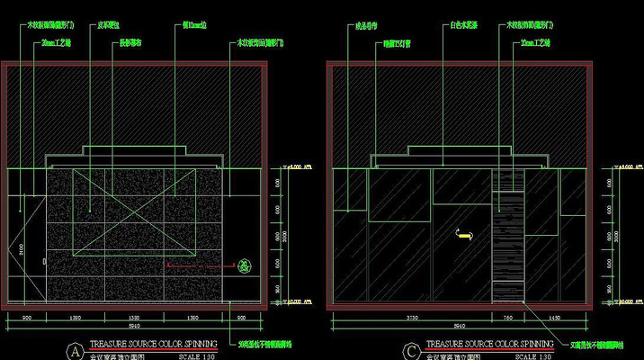Select drawing C's TREASURE SOURCE COLOR SPINNING title
Screen dimensions: 644x360
(x=489, y=344)
